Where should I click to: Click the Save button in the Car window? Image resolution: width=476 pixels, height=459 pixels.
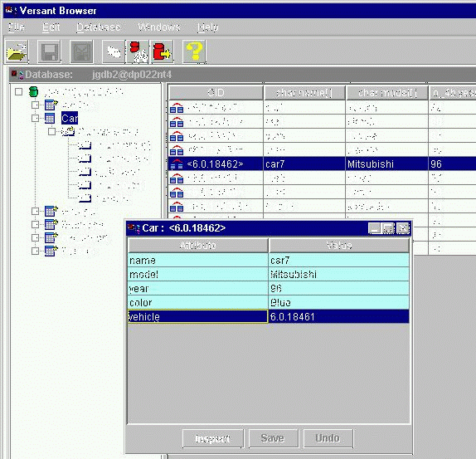point(273,438)
